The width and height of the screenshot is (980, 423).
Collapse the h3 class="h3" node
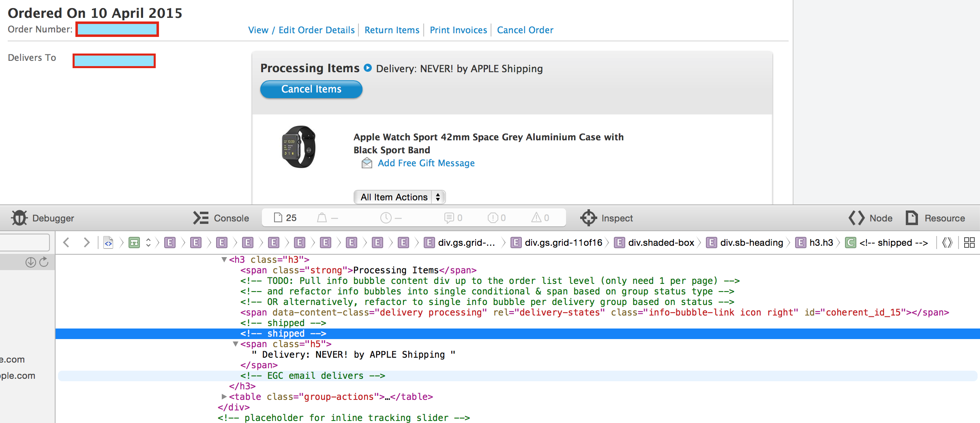[224, 260]
